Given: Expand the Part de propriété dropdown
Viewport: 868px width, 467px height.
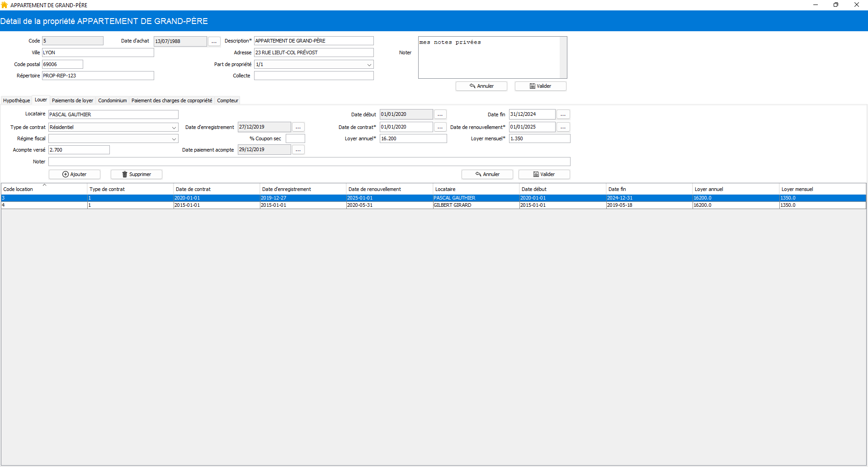Looking at the screenshot, I should click(369, 65).
